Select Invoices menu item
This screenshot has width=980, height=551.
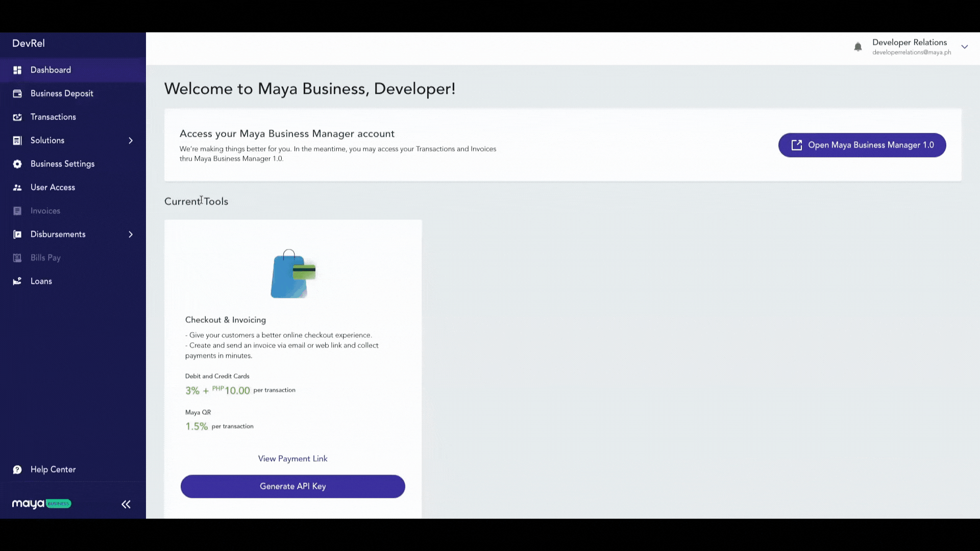pos(73,211)
